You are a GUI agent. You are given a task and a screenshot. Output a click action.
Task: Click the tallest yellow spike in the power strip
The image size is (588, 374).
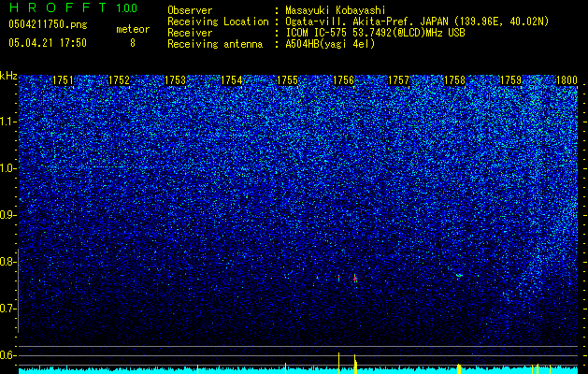pyautogui.click(x=339, y=363)
